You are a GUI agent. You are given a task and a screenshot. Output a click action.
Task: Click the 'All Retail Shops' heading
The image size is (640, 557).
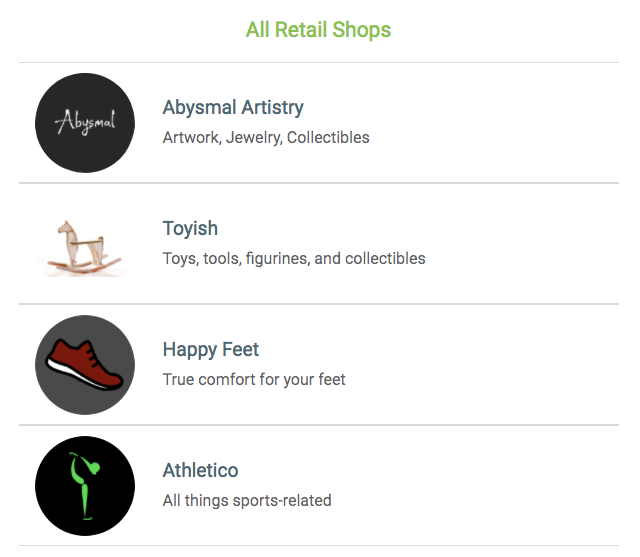pos(318,30)
